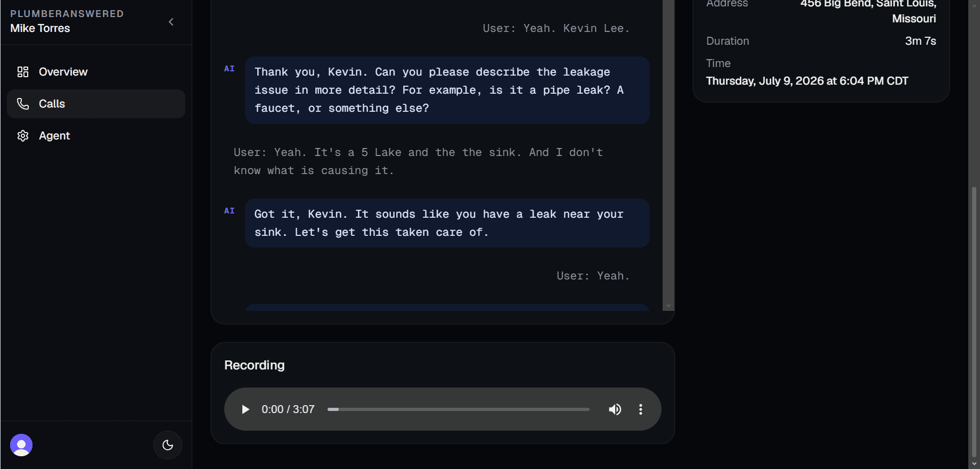Play the call recording

pos(245,409)
